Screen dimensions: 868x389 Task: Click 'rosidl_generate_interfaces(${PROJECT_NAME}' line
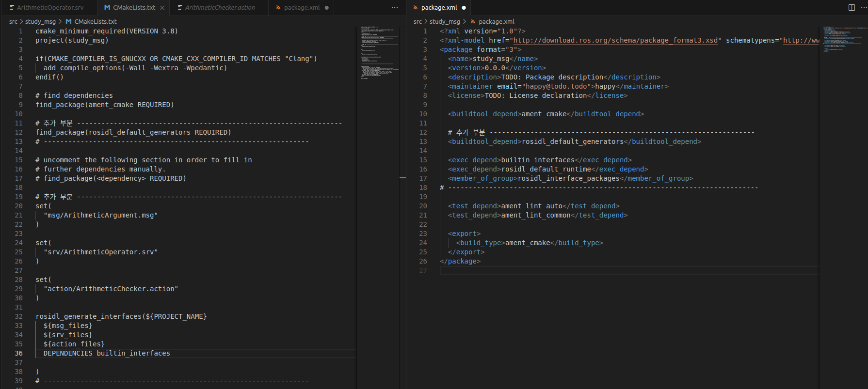point(121,317)
